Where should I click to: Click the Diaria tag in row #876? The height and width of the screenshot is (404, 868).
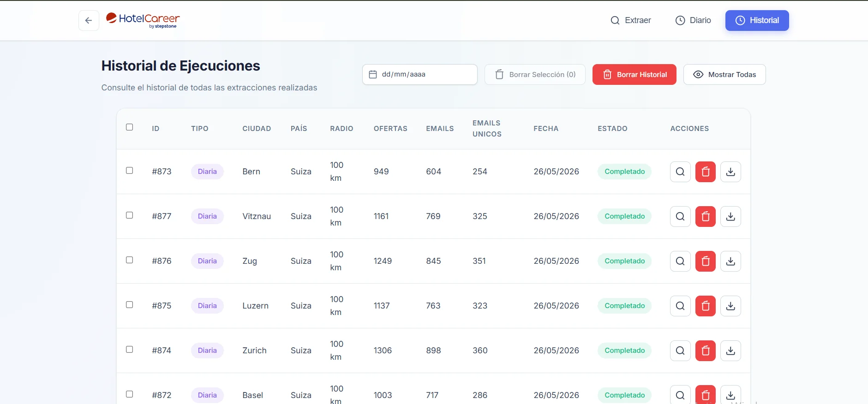(207, 261)
